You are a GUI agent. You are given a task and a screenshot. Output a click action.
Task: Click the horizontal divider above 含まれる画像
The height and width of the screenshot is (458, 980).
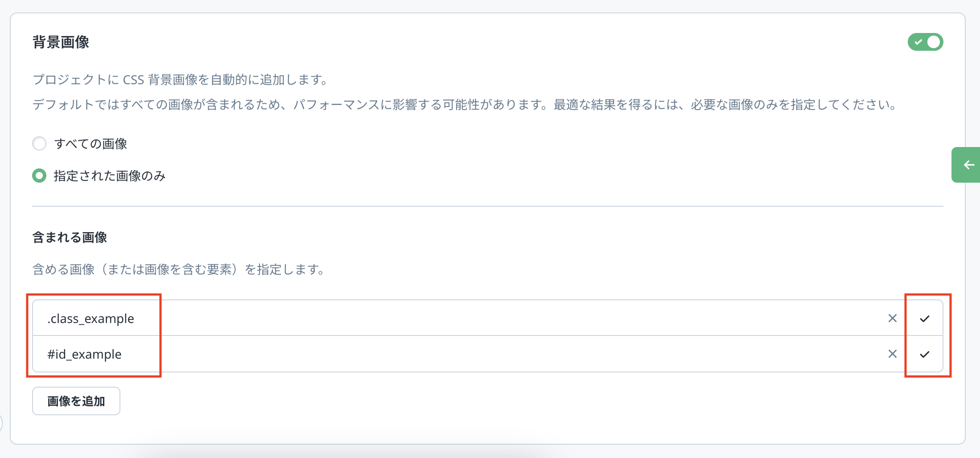point(487,206)
